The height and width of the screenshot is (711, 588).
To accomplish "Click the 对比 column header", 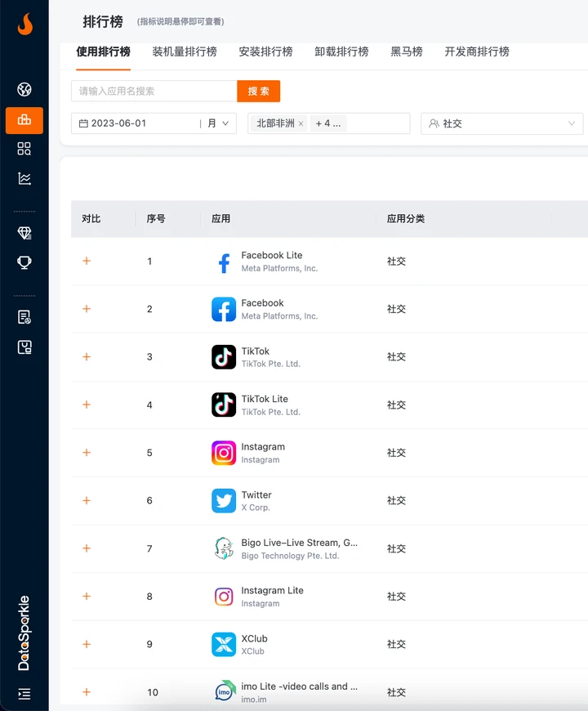I will click(x=91, y=218).
